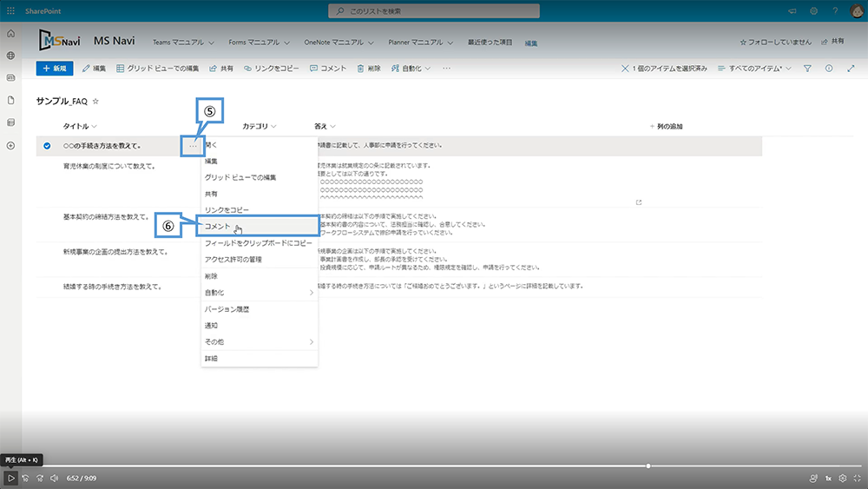
Task: Toggle フォローしていません follow star
Action: (744, 42)
